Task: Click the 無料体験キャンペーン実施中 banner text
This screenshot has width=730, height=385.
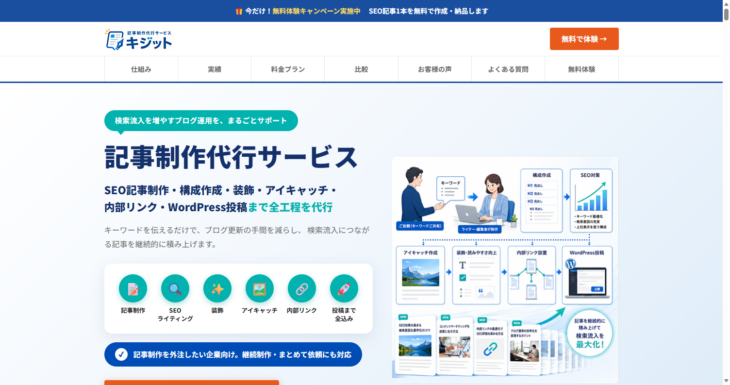Action: 316,11
